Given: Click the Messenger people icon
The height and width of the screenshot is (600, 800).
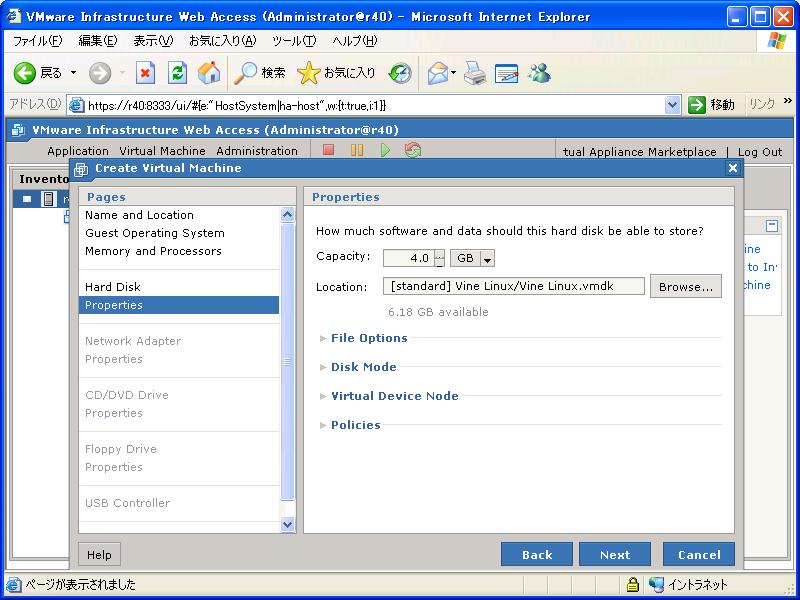Looking at the screenshot, I should point(539,73).
